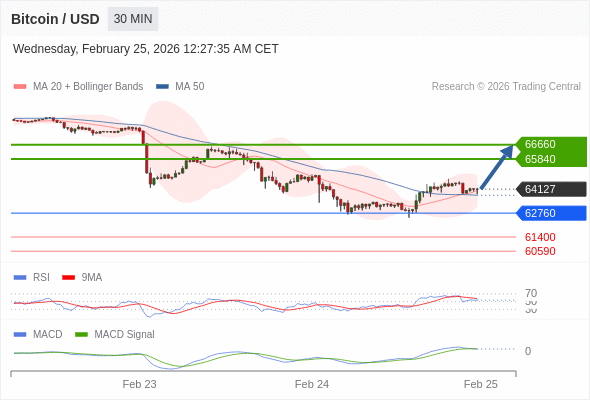Click the MACD Signal green legend swatch
This screenshot has width=590, height=400.
81,335
